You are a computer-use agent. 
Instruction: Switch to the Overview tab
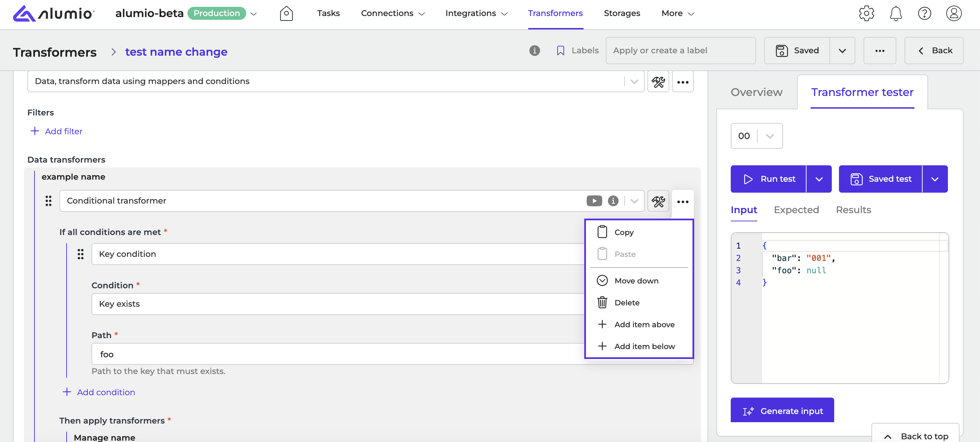pos(756,92)
